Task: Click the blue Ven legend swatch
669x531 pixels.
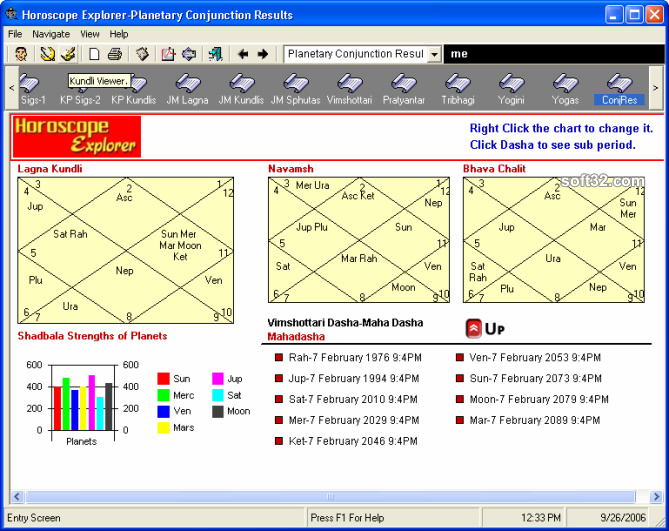Action: click(163, 411)
